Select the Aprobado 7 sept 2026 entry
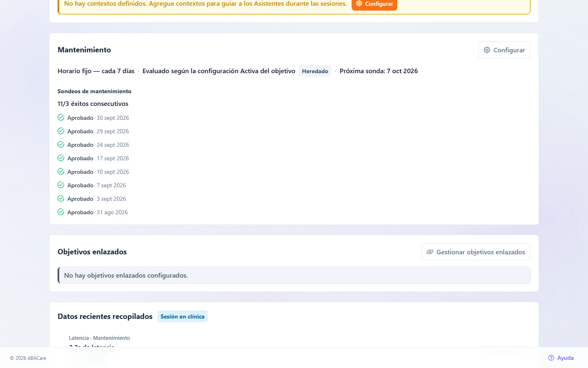The height and width of the screenshot is (368, 588). pos(92,185)
